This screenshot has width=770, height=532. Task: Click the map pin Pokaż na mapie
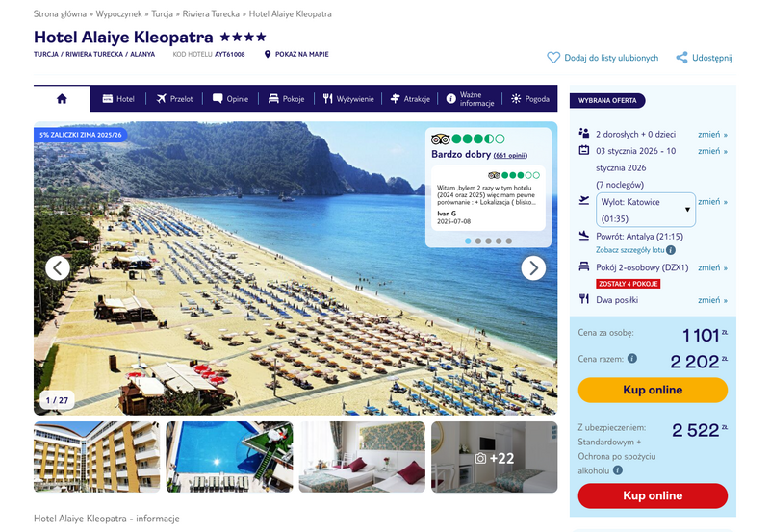(268, 54)
